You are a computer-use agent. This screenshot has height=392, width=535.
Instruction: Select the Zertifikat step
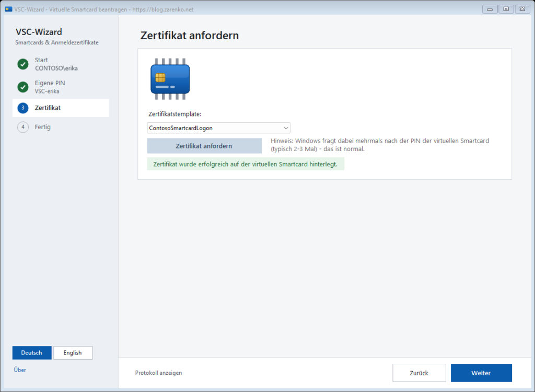pos(61,108)
